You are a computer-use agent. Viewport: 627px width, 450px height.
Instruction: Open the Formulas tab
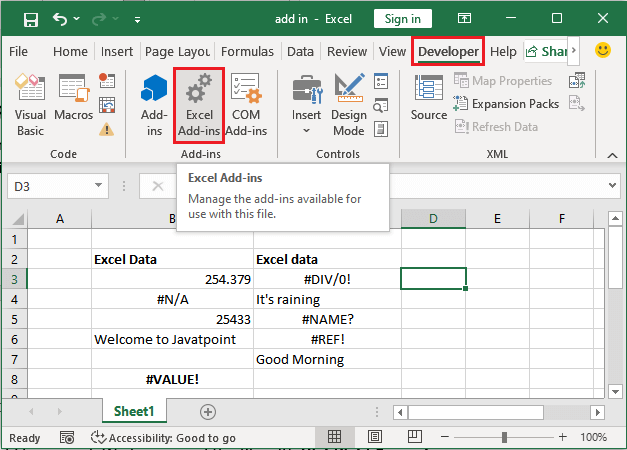247,52
